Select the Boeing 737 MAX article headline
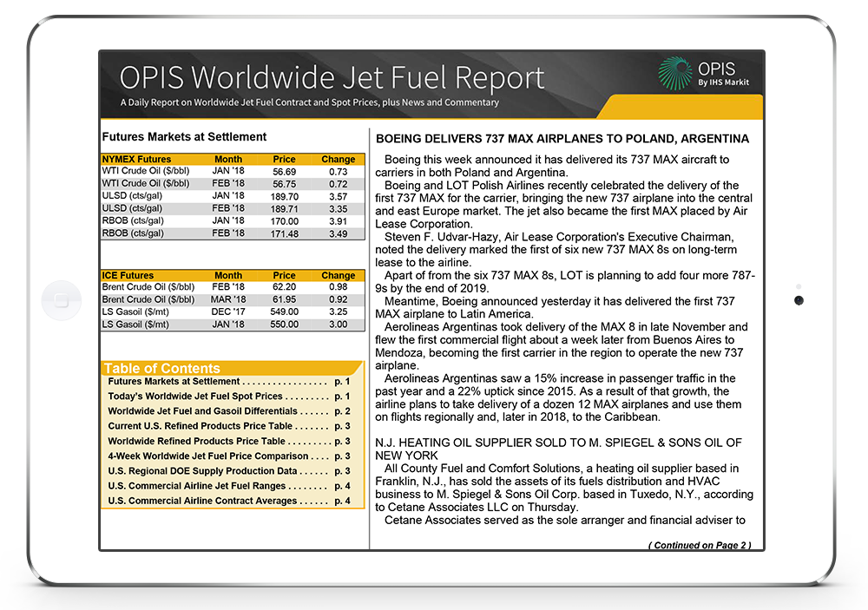Screen dimensions: 868x610 562,139
